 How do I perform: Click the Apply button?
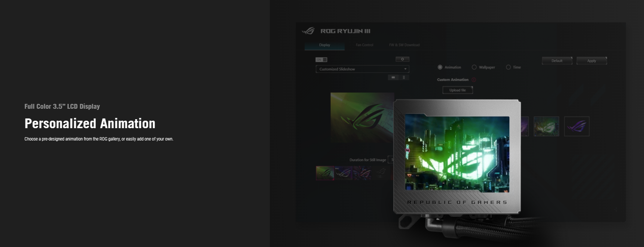591,61
